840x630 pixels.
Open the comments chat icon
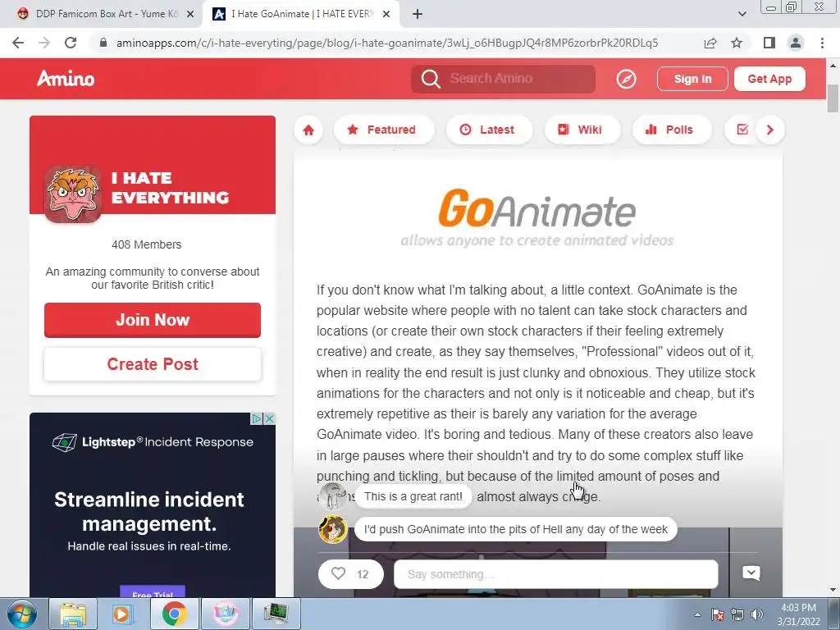pos(751,573)
